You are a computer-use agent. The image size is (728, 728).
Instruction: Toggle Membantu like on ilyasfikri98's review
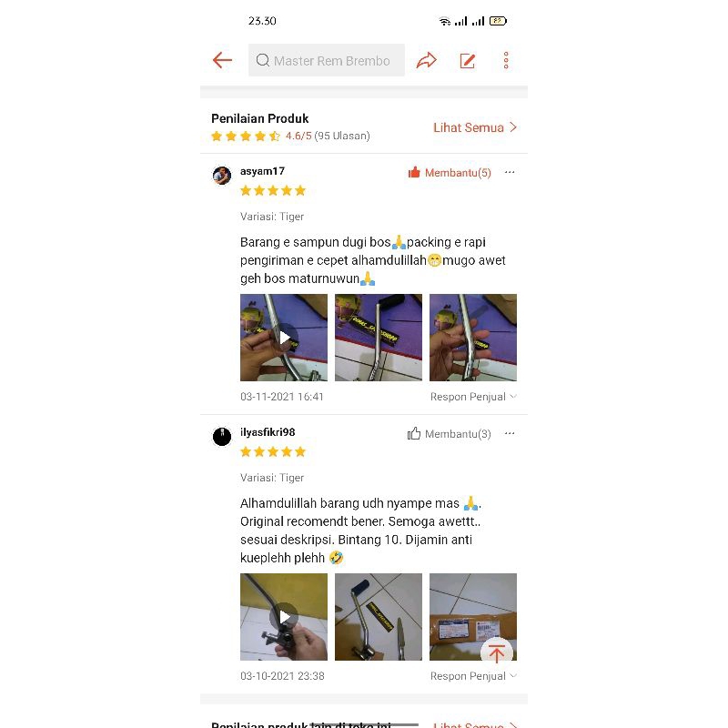tap(450, 434)
